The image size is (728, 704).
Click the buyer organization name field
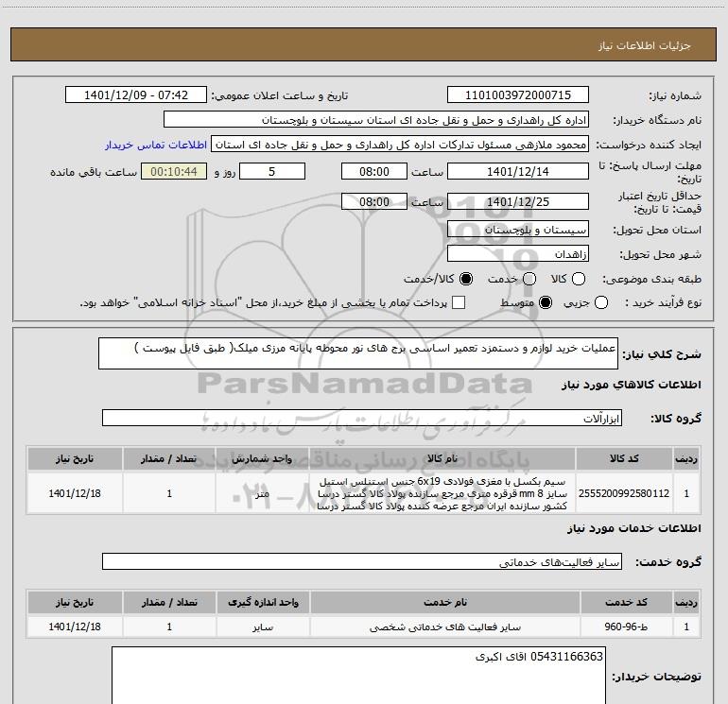tap(376, 120)
